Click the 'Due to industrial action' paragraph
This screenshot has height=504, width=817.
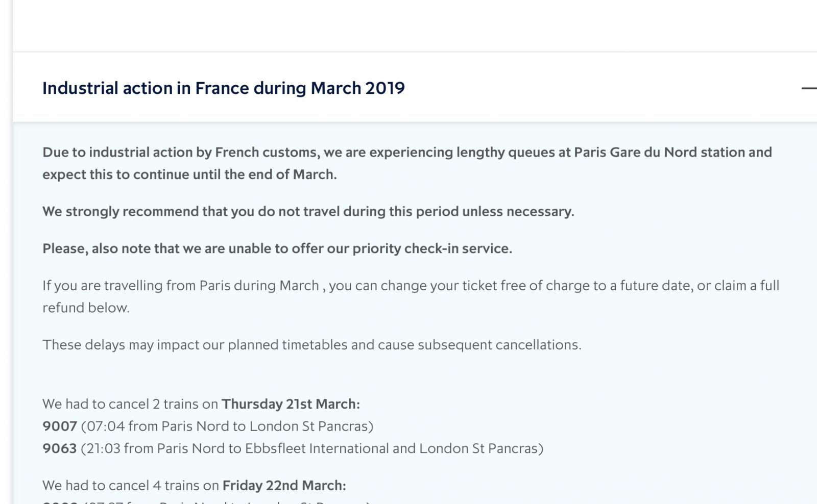406,153
